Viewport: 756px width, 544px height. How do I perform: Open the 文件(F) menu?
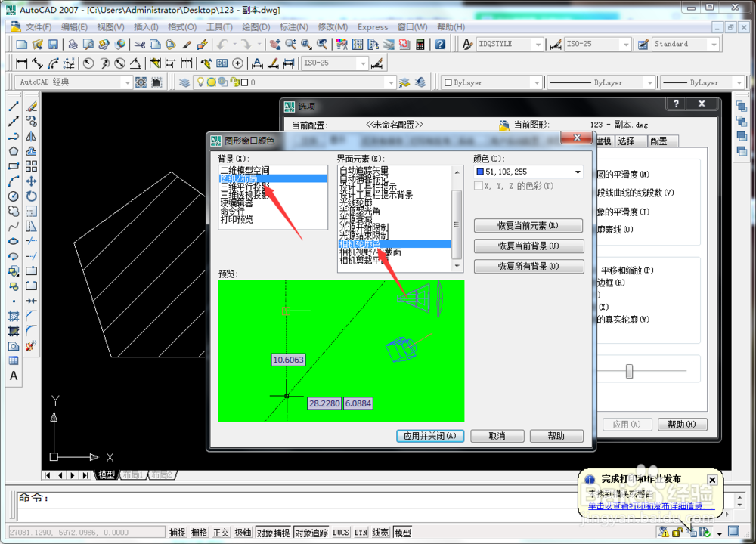[x=39, y=27]
